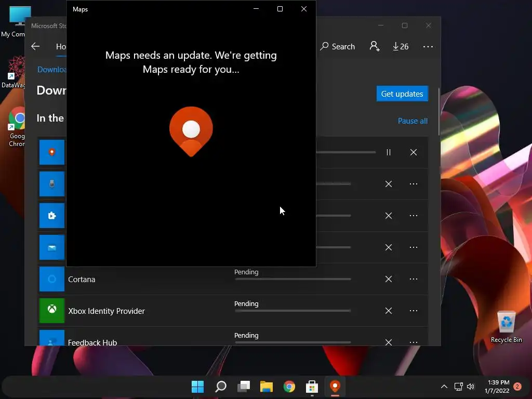Click the Mail app tile in list
This screenshot has width=532, height=399.
52,247
